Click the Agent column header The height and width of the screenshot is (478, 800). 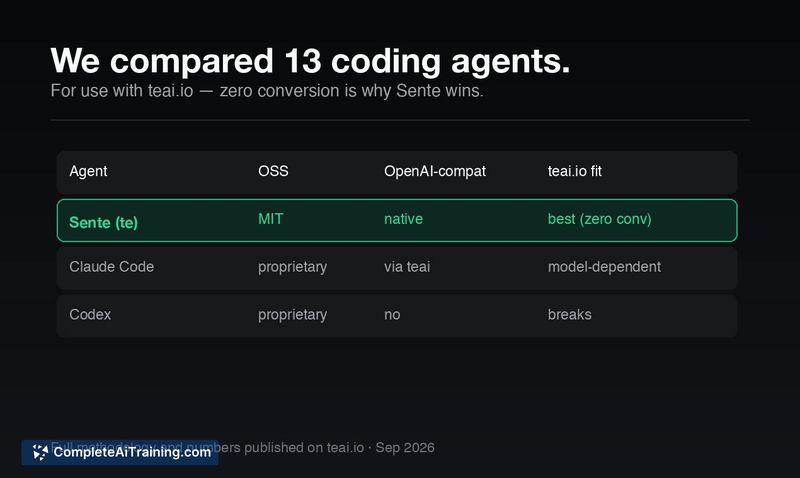tap(88, 171)
